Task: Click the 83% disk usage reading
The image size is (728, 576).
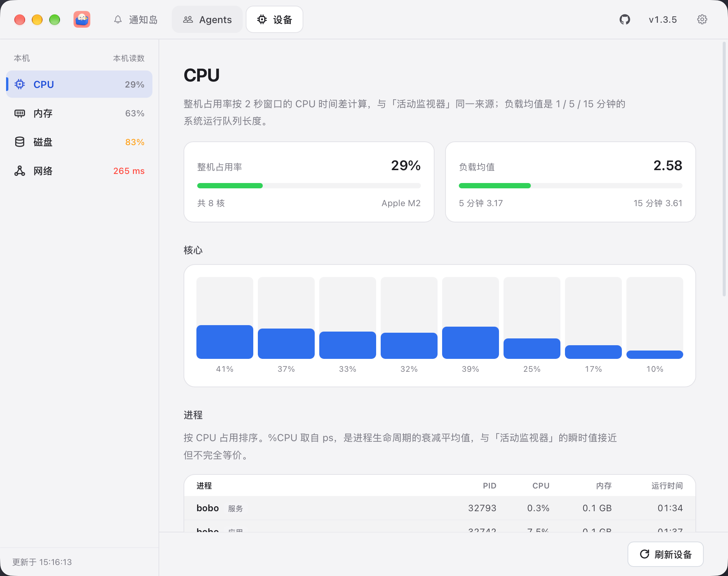Action: pos(135,142)
